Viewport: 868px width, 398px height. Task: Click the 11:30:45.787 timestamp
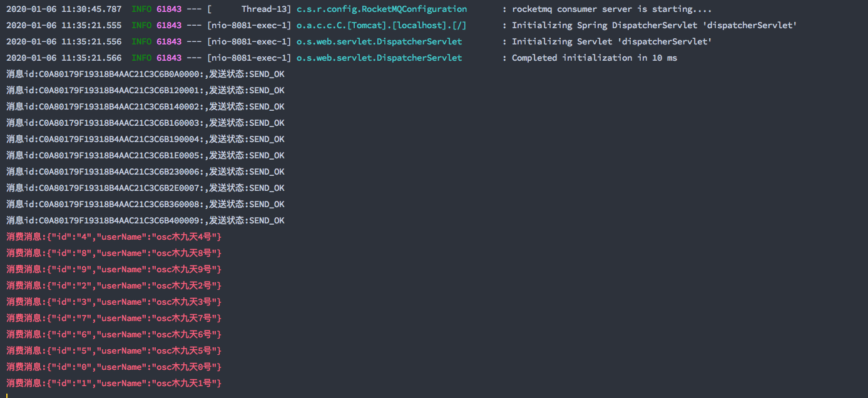(64, 9)
